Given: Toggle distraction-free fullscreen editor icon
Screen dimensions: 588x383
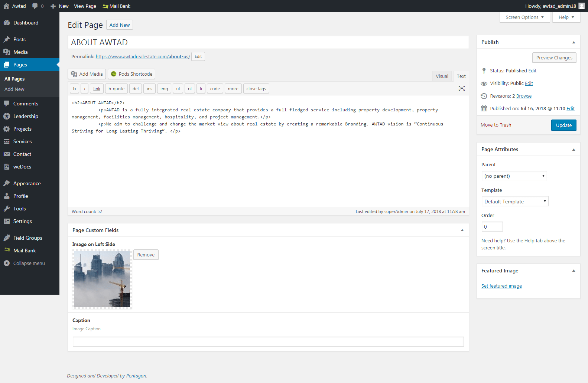Looking at the screenshot, I should point(462,88).
